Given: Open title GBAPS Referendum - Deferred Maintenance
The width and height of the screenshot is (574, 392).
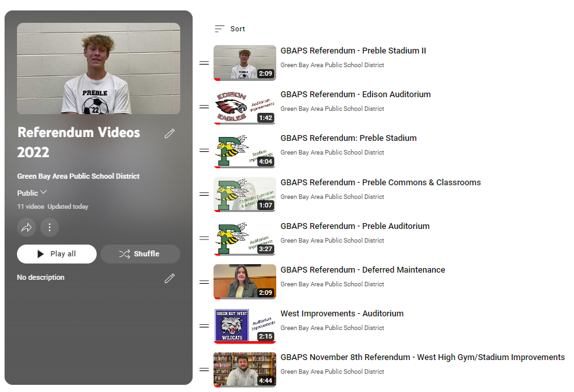Looking at the screenshot, I should (363, 270).
